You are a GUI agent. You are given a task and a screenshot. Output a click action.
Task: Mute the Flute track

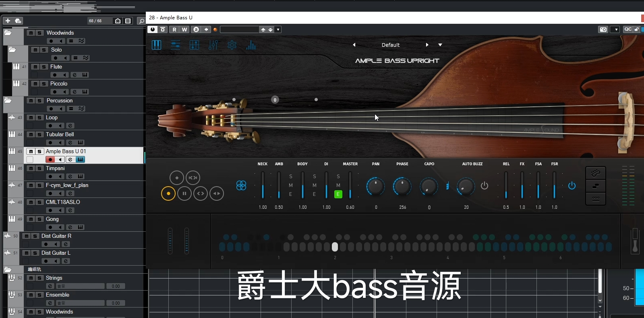[35, 67]
